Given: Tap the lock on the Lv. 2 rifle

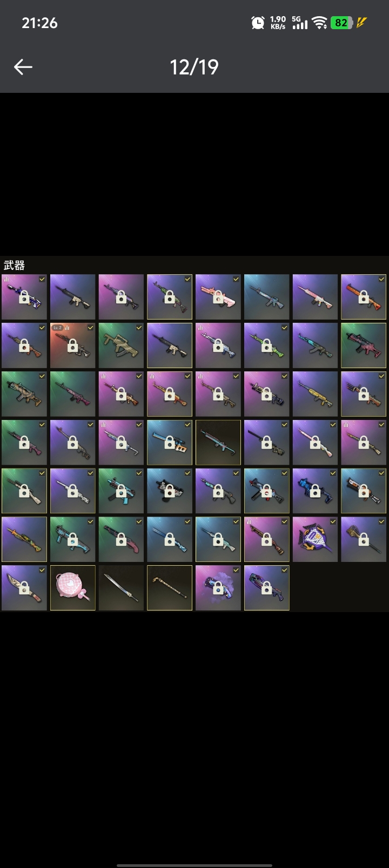Looking at the screenshot, I should click(x=72, y=347).
